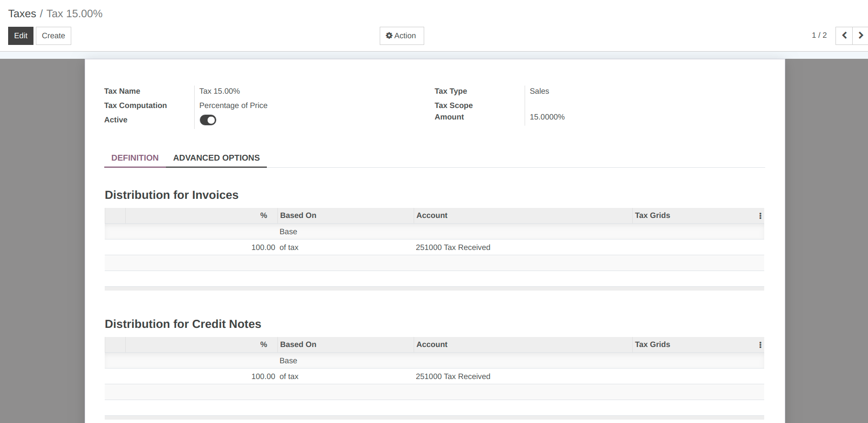Click the Base row under Distribution for Invoices
The width and height of the screenshot is (868, 423).
click(x=288, y=232)
